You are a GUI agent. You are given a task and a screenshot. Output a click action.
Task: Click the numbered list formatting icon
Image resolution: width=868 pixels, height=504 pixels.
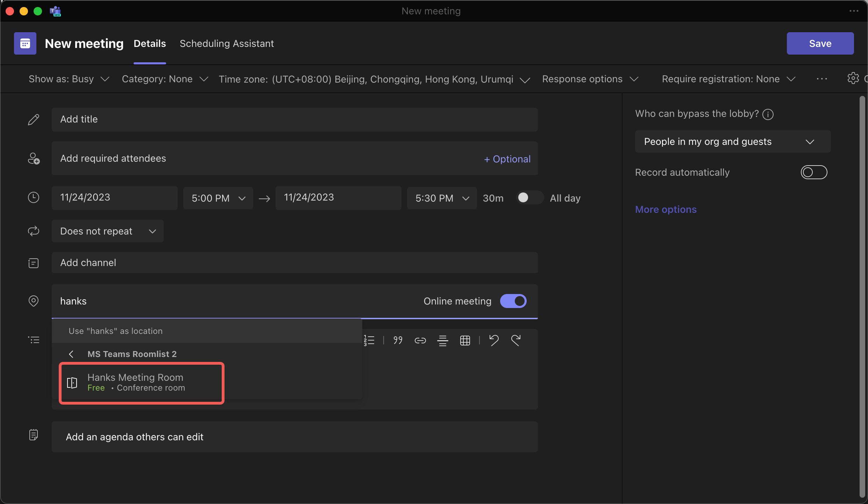click(x=369, y=340)
